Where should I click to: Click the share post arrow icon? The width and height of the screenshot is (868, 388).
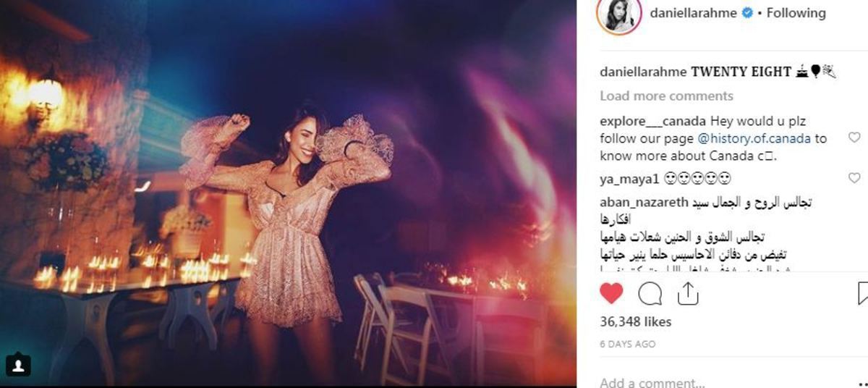(687, 292)
